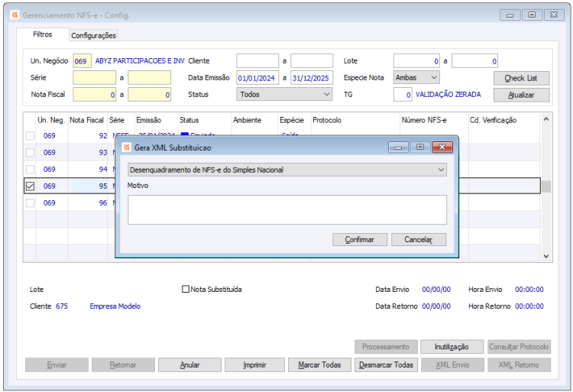Click the VALIDAÇÃO ZERADA text
573x392 pixels.
pyautogui.click(x=448, y=95)
